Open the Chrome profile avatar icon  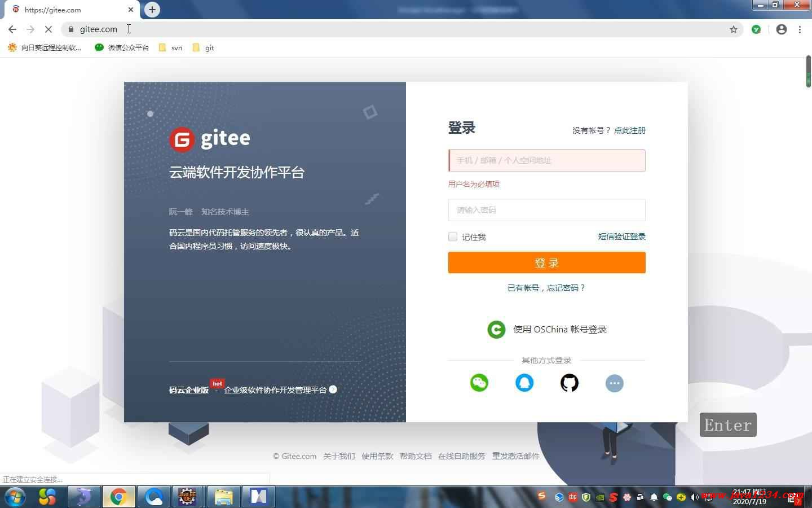click(x=782, y=29)
